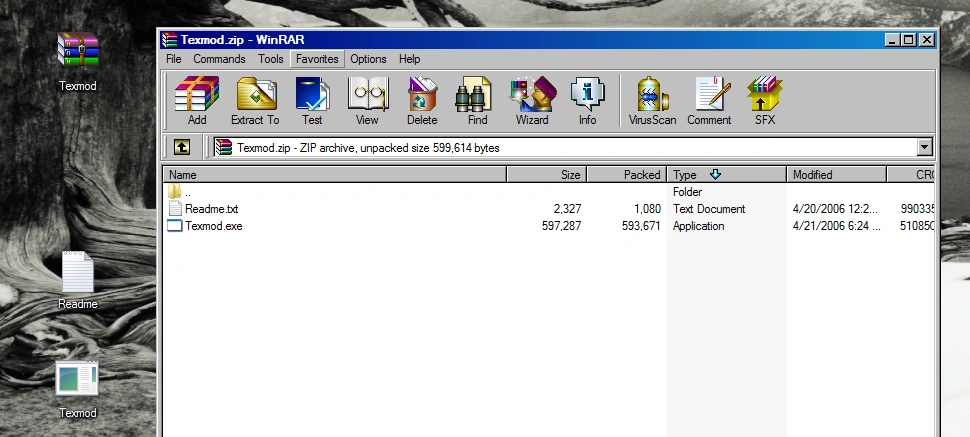Sort by the Size column header

[547, 175]
